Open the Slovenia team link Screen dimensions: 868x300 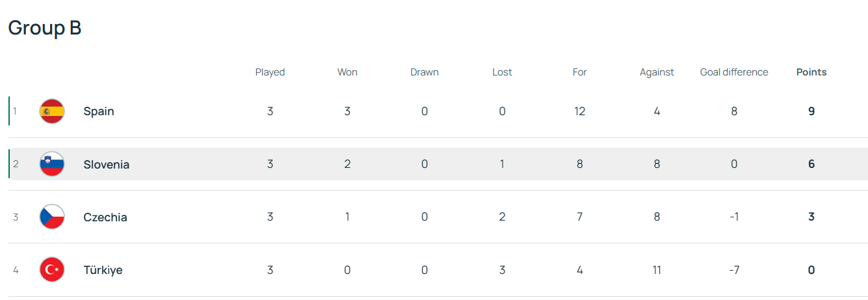coord(106,165)
